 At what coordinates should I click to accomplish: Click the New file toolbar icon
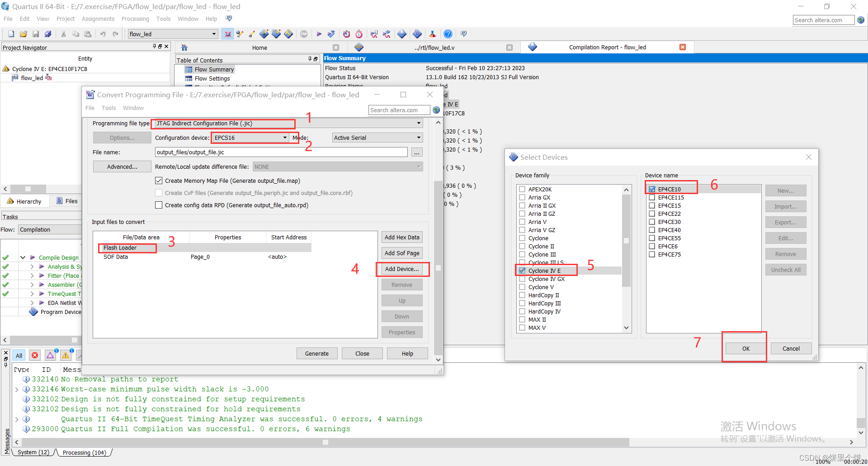point(11,34)
